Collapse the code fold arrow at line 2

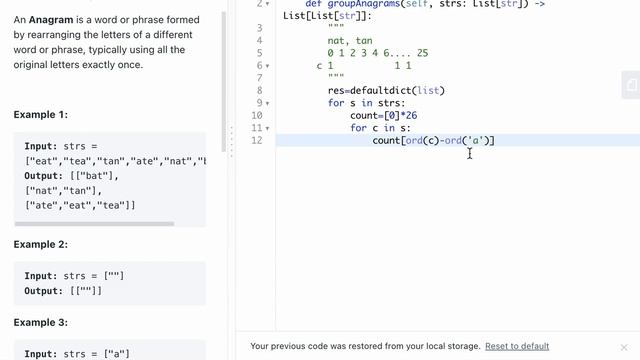[267, 4]
